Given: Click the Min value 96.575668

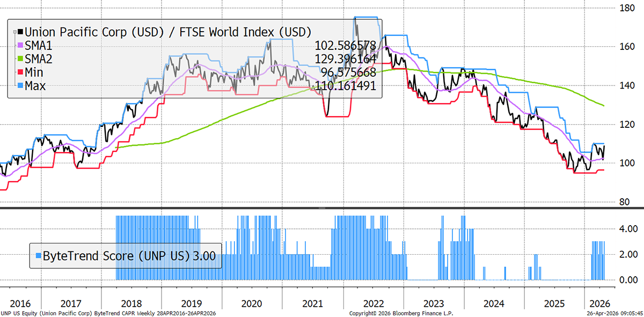Looking at the screenshot, I should pyautogui.click(x=348, y=72).
